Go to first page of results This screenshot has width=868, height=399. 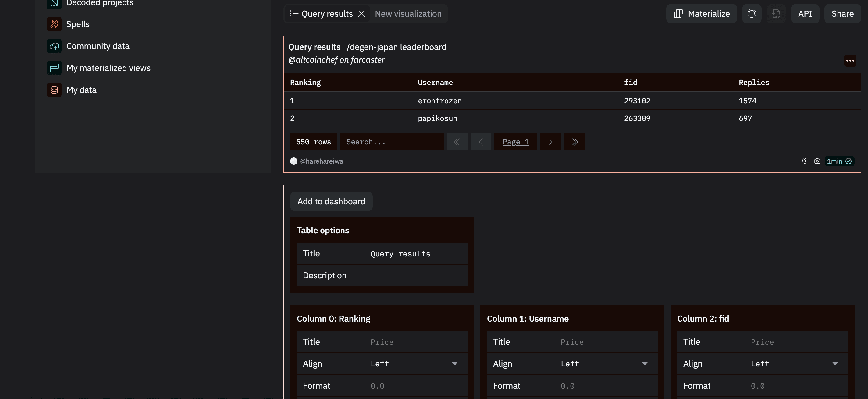point(457,142)
